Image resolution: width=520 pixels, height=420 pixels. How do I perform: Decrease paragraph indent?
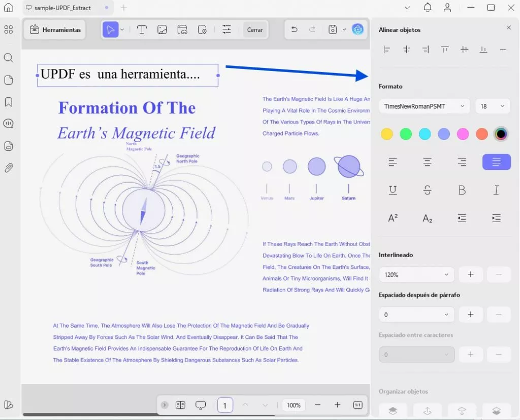[x=462, y=218]
